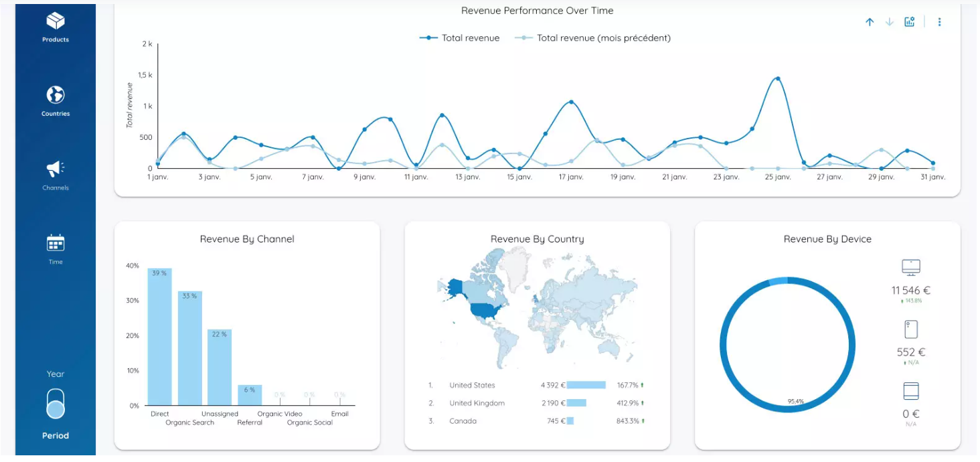Select the 'United States' row label

[x=472, y=385]
